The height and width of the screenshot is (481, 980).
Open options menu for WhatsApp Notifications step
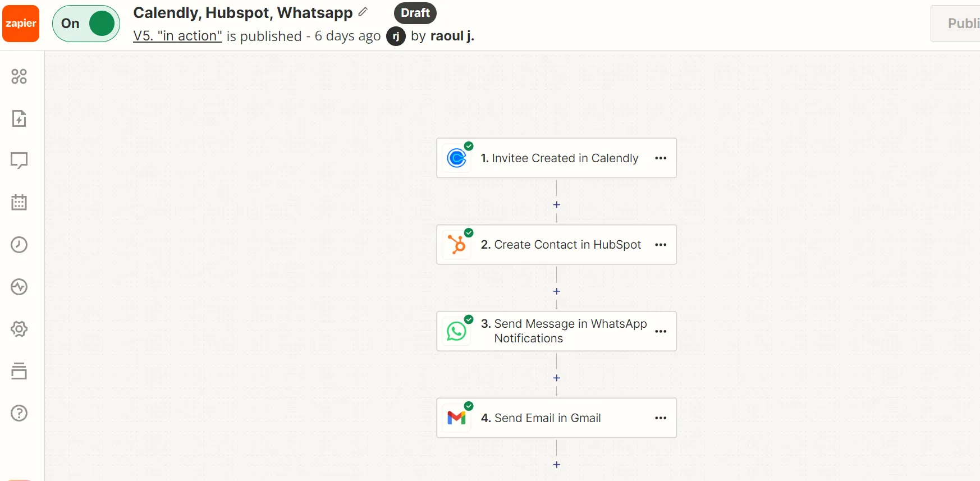coord(661,332)
